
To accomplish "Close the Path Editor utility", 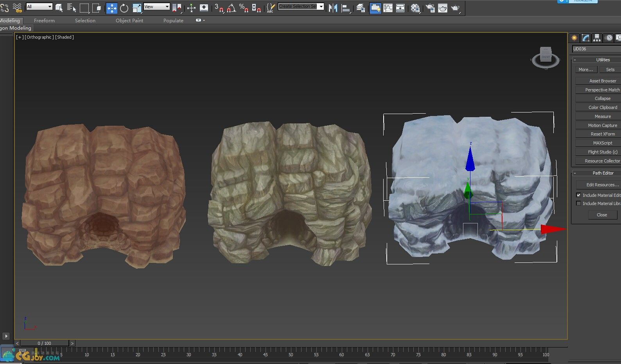I will (602, 215).
